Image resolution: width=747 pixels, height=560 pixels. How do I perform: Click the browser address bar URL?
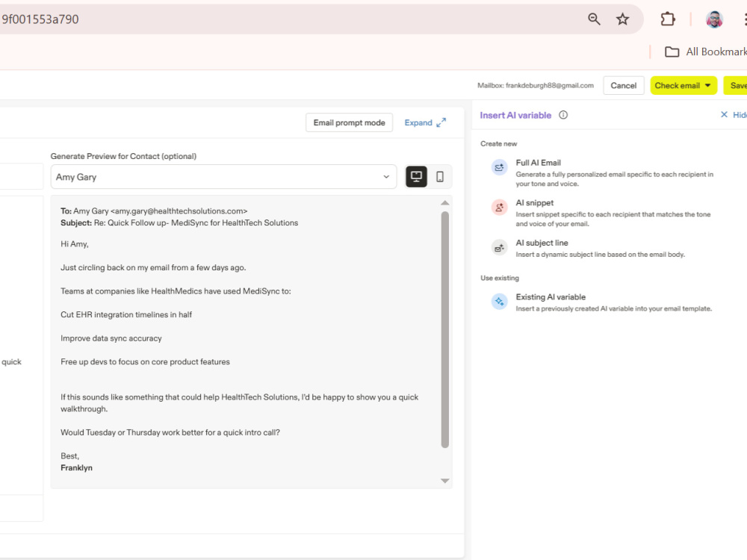(x=40, y=19)
